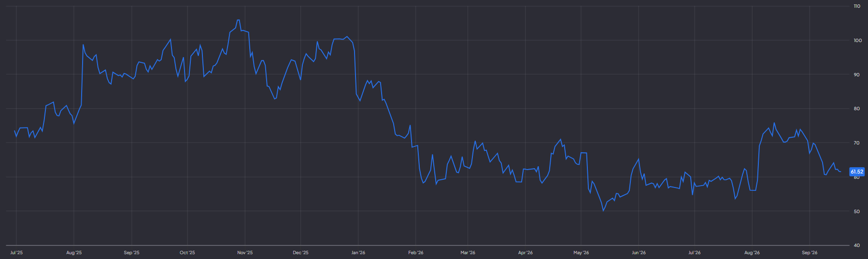Click the 70 price axis value

click(857, 143)
